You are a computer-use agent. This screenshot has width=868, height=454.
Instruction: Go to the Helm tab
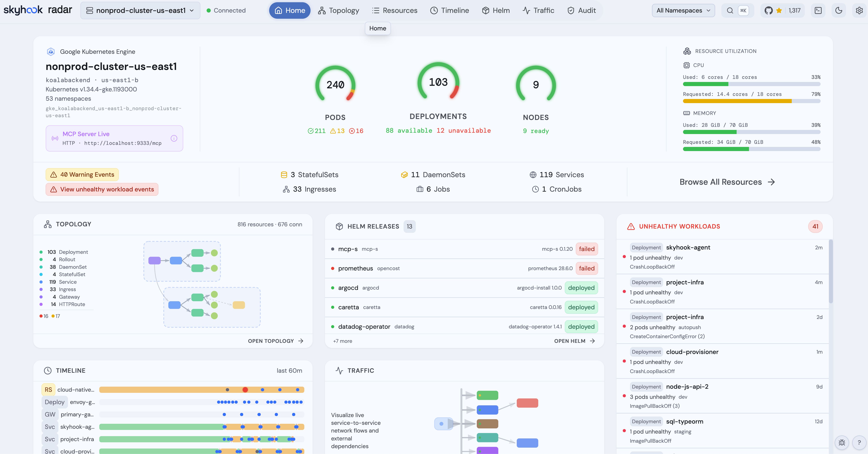496,10
